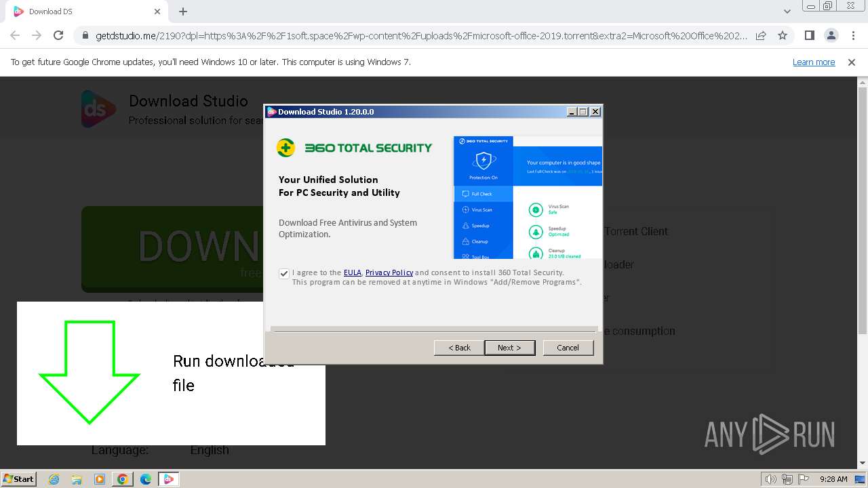868x488 pixels.
Task: Click the Download Studio page logo
Action: [x=98, y=109]
